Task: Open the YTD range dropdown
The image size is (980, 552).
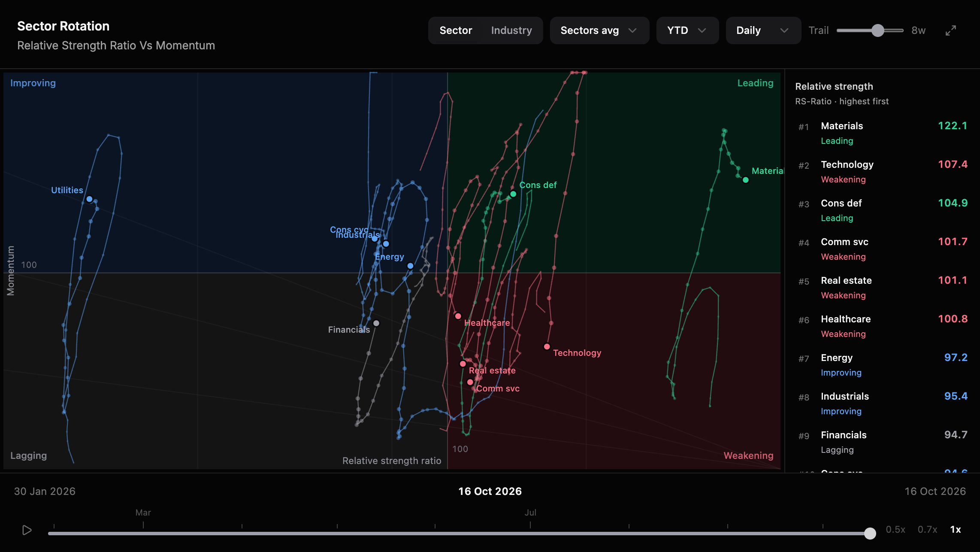Action: point(687,30)
